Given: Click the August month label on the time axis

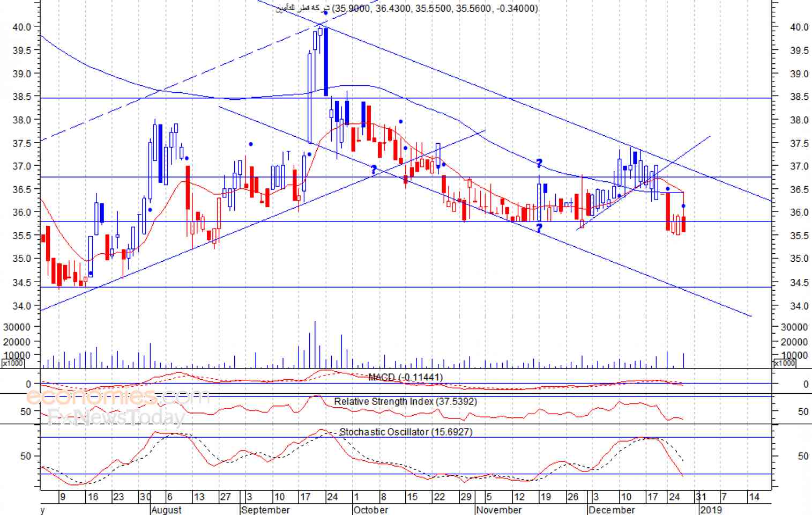Looking at the screenshot, I should [x=167, y=510].
